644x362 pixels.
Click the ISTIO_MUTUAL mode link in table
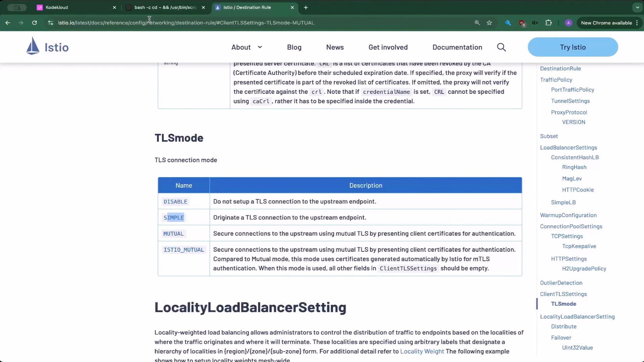tap(184, 250)
